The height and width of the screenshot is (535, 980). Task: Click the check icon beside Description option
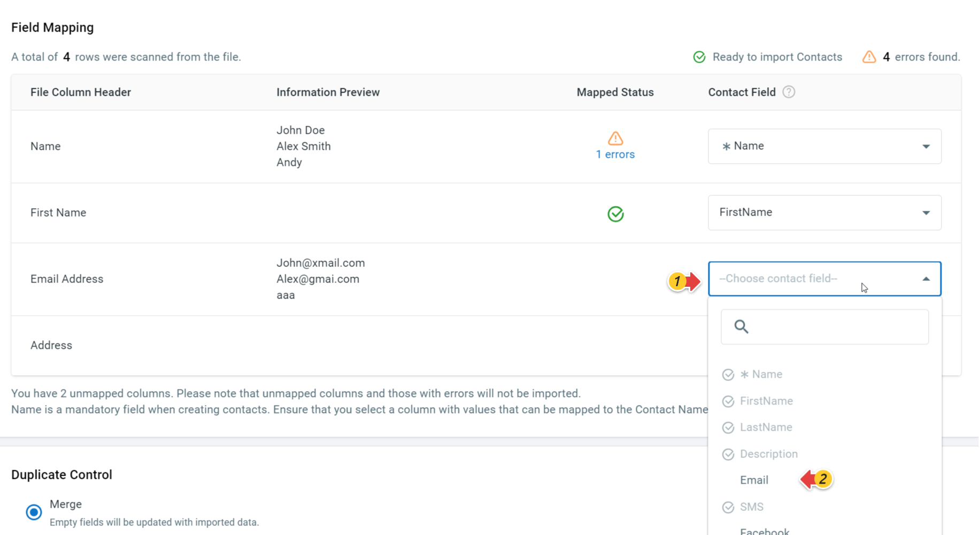tap(728, 454)
